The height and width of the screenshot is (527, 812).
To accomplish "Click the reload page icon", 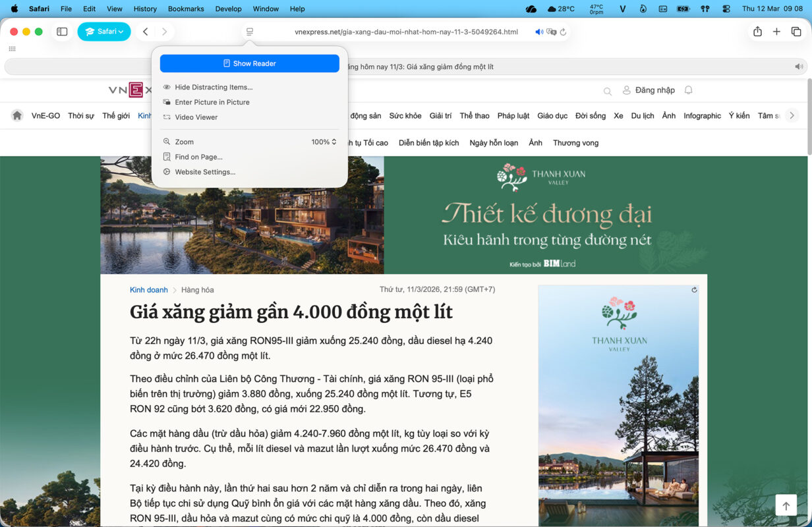I will pos(563,31).
